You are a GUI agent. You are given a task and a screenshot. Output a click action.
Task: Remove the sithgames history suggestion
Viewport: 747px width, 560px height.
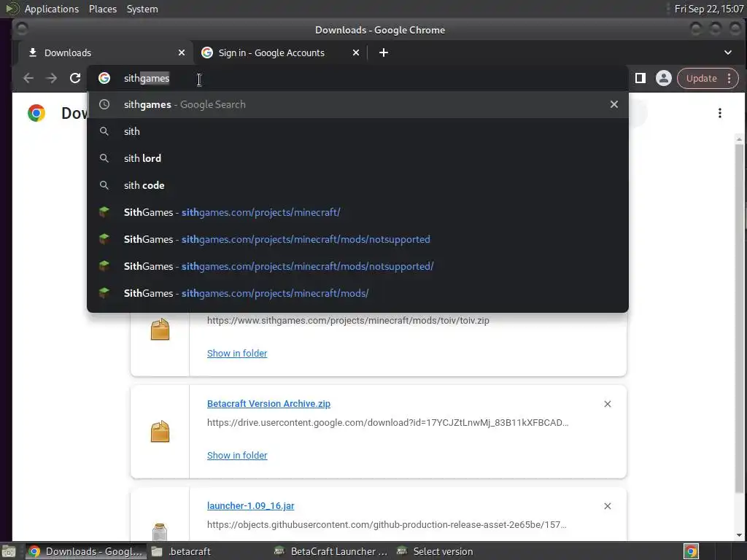(x=614, y=104)
